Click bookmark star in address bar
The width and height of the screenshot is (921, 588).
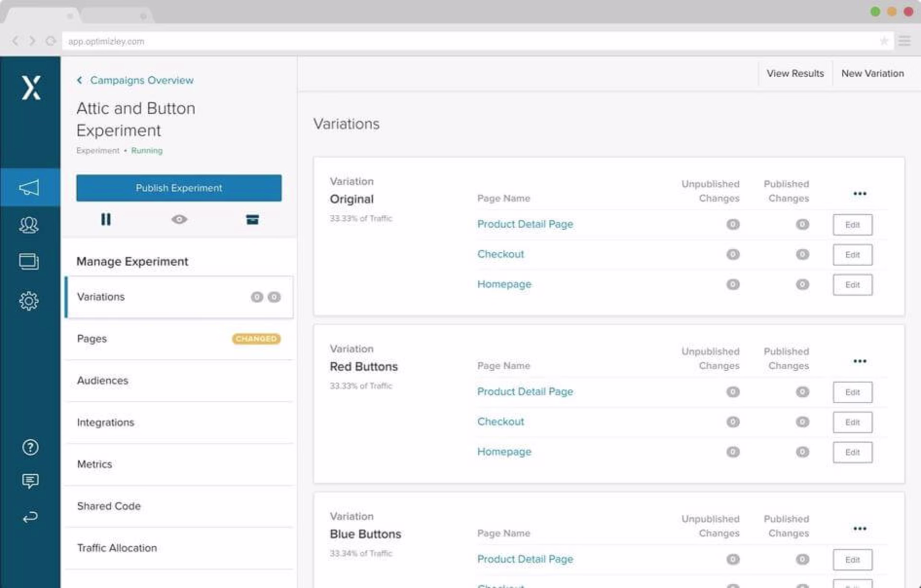click(x=884, y=41)
